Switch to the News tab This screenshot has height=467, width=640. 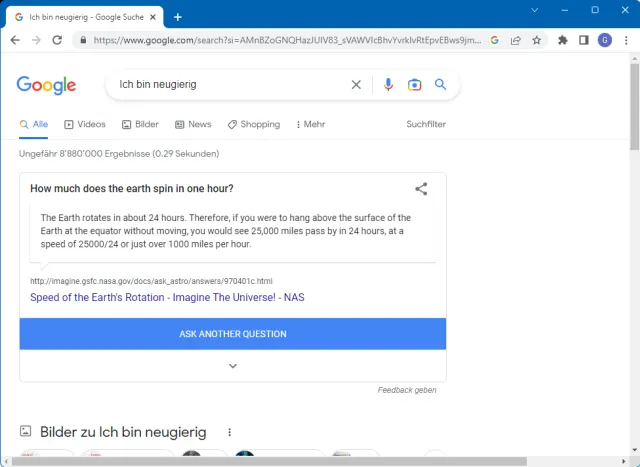tap(193, 124)
